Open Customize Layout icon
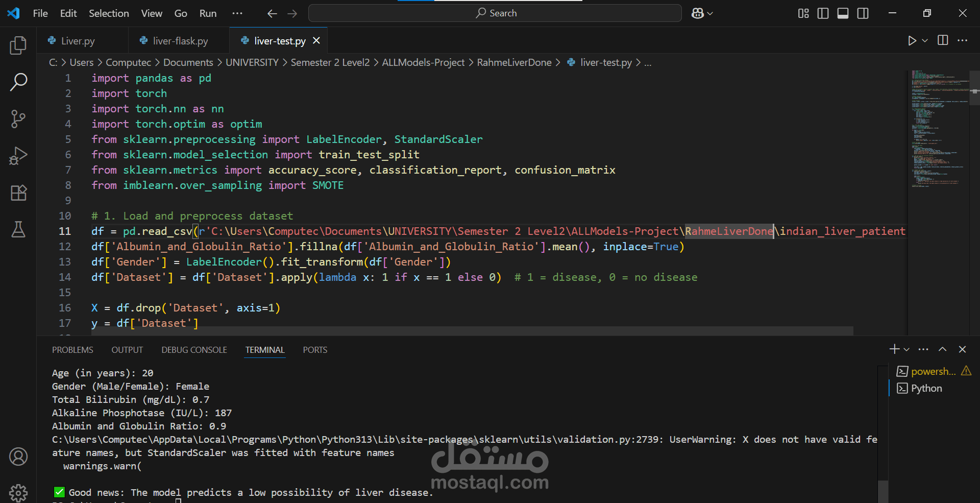The image size is (980, 503). (803, 13)
